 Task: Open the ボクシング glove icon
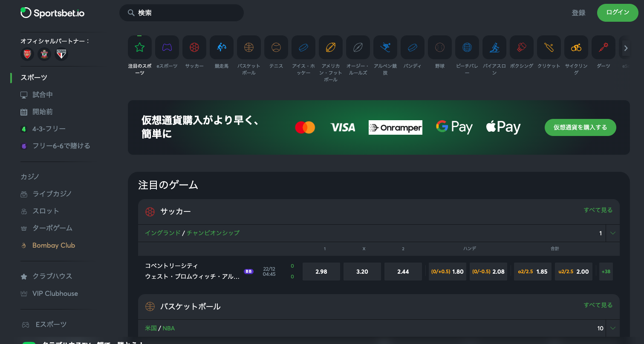coord(522,47)
